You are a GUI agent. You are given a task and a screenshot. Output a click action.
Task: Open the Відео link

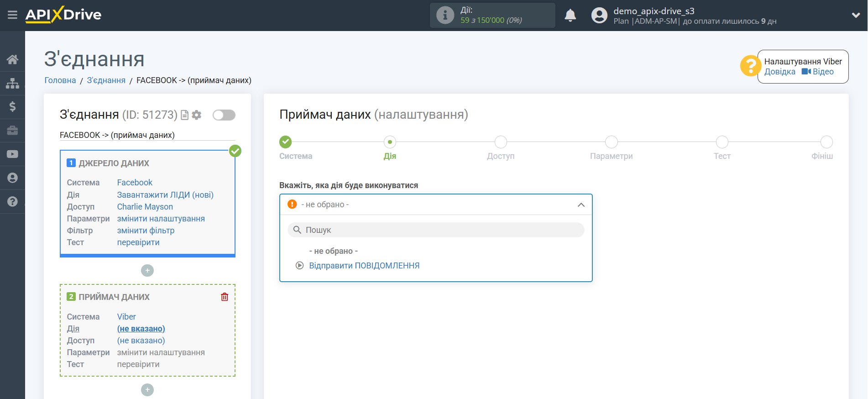pyautogui.click(x=818, y=72)
